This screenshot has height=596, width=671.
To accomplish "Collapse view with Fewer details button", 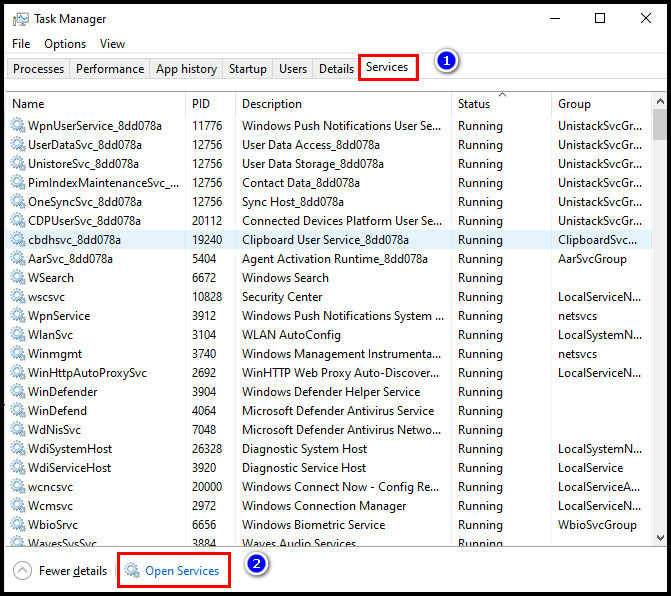I will click(60, 571).
